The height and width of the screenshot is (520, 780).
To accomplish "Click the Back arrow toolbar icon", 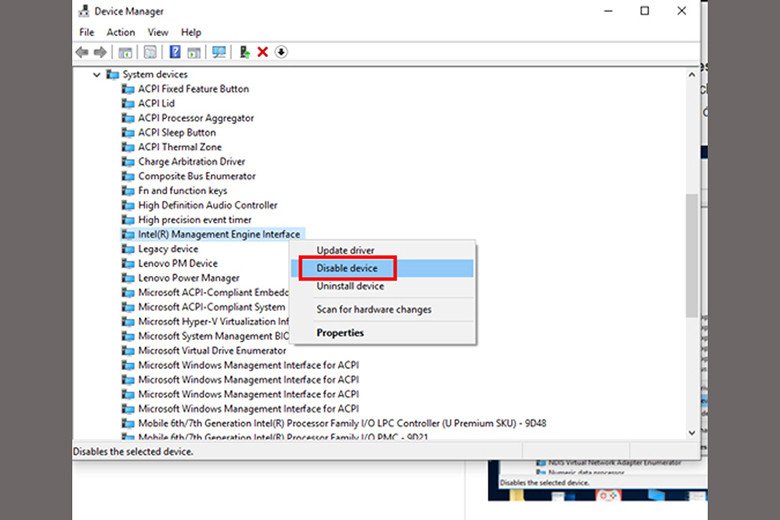I will [x=82, y=52].
